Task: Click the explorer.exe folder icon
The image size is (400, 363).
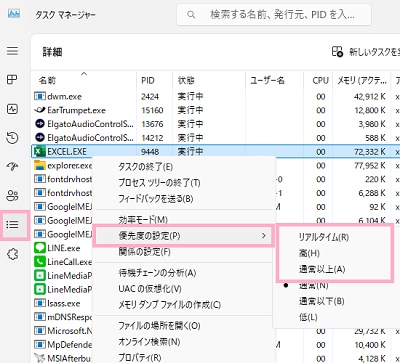Action: 40,165
